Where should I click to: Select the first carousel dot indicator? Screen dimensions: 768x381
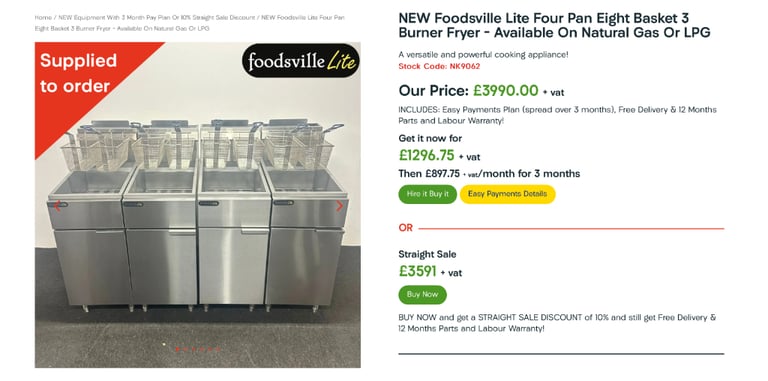[x=177, y=349]
